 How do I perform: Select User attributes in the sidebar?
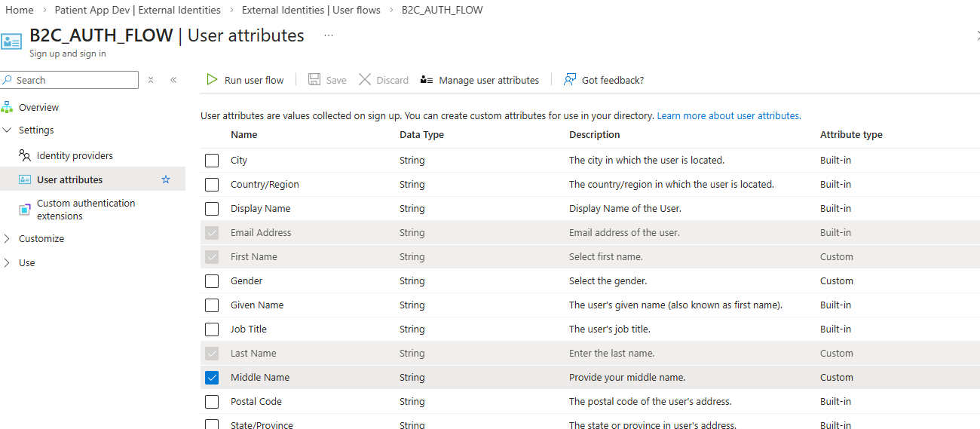coord(69,179)
